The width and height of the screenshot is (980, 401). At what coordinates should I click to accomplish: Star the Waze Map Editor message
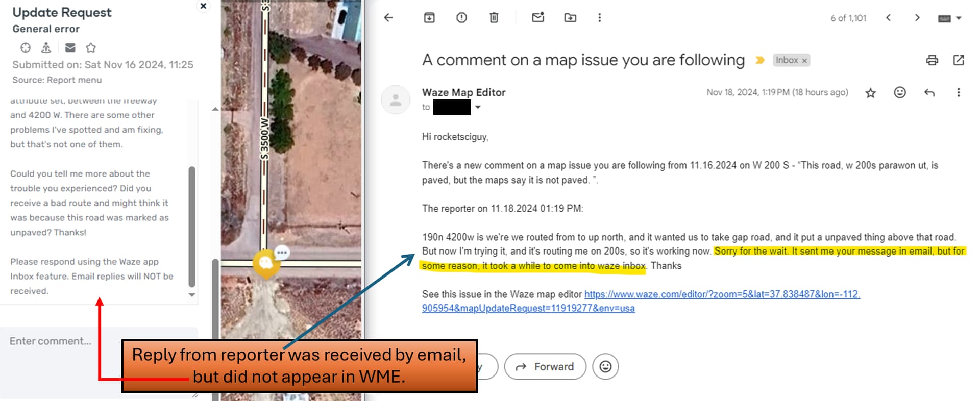[871, 93]
